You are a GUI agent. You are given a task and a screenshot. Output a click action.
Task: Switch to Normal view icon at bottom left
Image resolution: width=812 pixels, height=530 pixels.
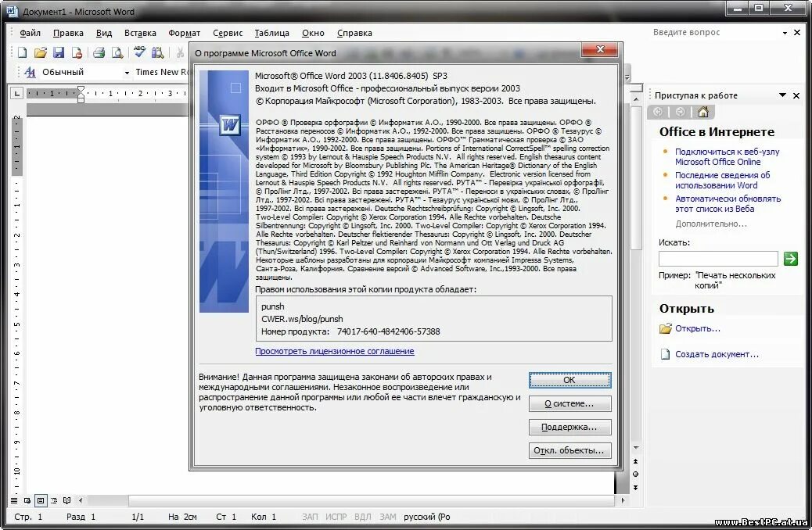pos(14,500)
